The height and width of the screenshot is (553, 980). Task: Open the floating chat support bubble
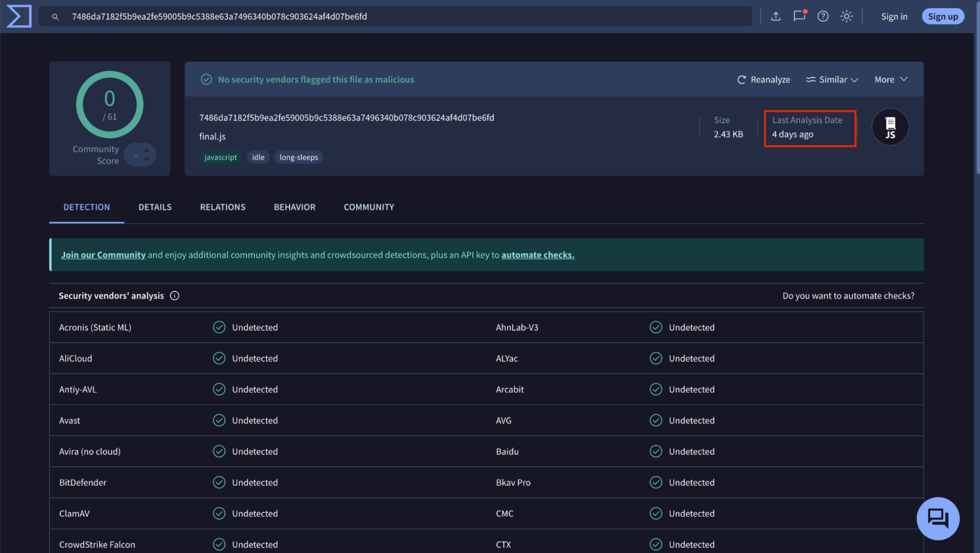click(938, 519)
